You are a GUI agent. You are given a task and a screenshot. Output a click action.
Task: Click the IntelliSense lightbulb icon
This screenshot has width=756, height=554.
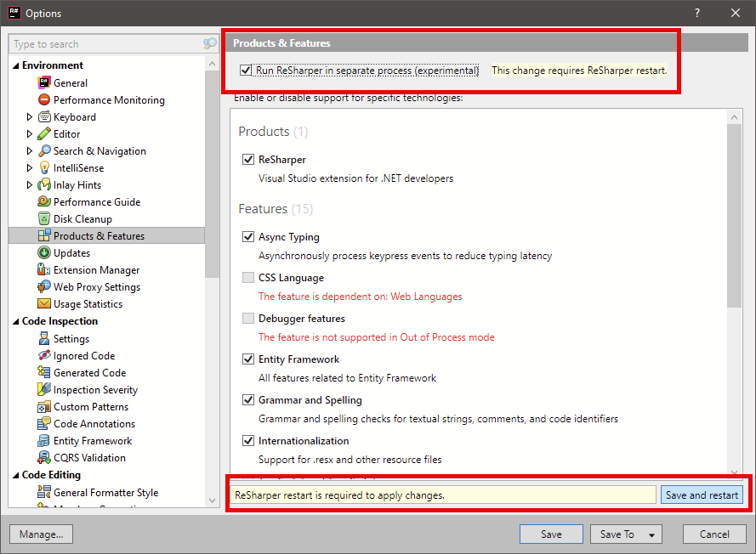(x=44, y=167)
